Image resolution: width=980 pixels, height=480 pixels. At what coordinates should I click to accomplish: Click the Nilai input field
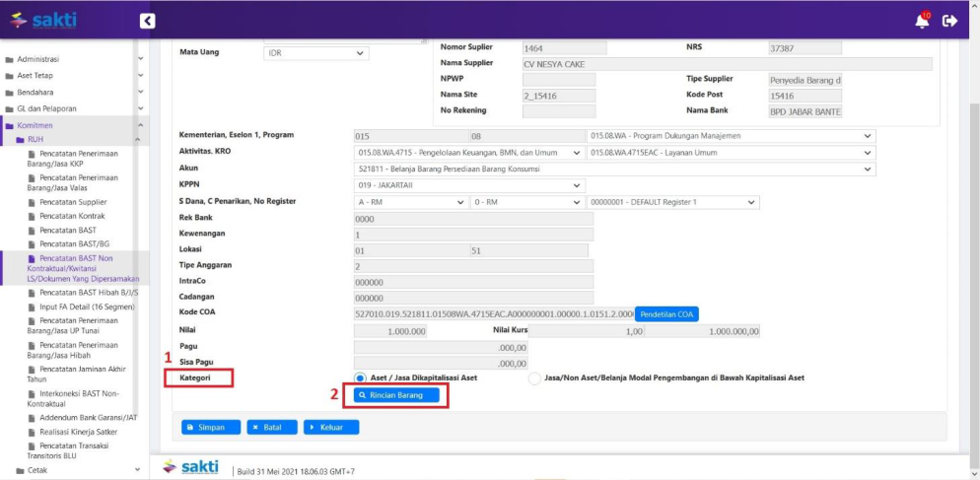pos(390,331)
